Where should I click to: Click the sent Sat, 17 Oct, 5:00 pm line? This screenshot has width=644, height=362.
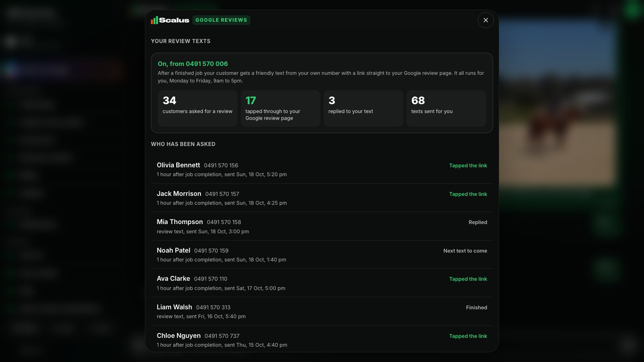[x=221, y=288]
